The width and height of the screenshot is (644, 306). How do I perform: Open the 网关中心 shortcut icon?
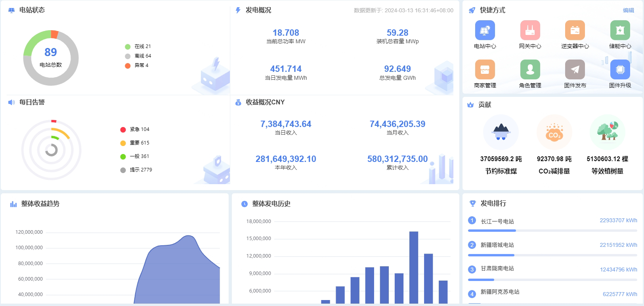pos(530,30)
